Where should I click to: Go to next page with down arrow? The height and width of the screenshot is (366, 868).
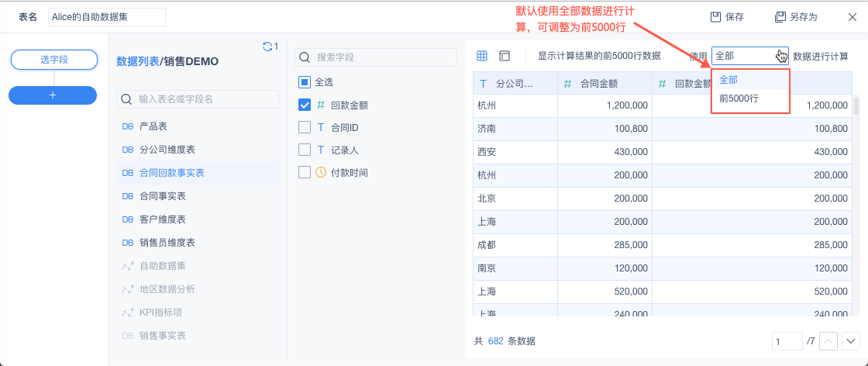[850, 340]
